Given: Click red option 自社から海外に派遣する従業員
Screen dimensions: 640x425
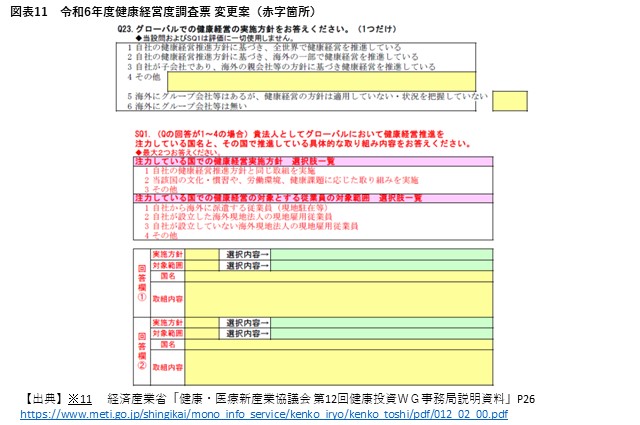Looking at the screenshot, I should [x=236, y=207].
